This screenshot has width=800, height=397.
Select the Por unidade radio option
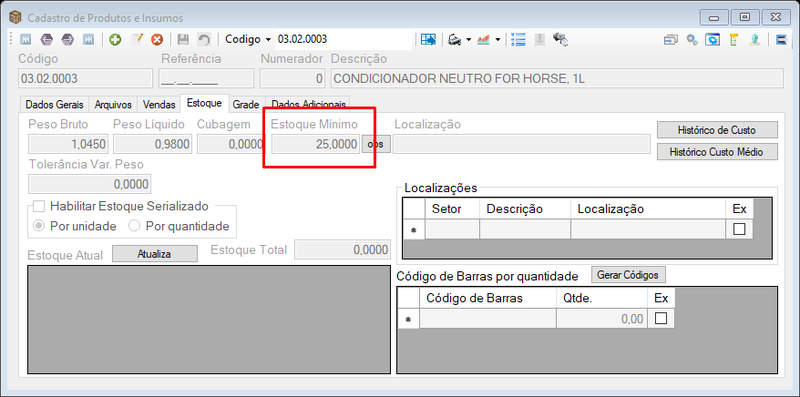[38, 226]
